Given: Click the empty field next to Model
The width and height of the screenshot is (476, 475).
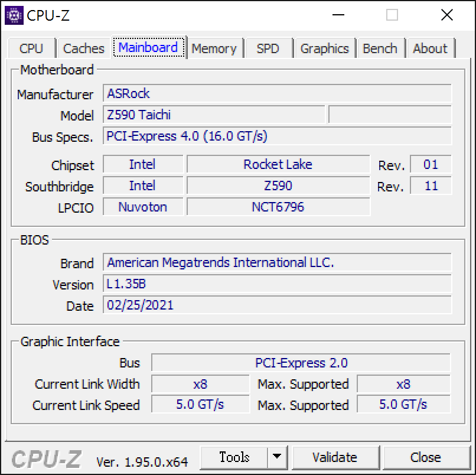Looking at the screenshot, I should click(x=390, y=115).
